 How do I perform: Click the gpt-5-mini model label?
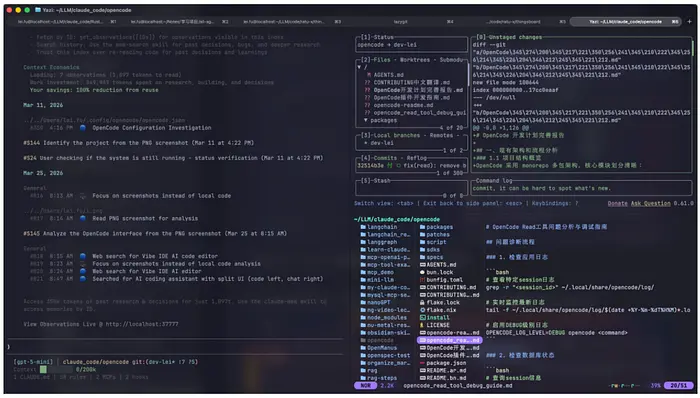(33, 362)
